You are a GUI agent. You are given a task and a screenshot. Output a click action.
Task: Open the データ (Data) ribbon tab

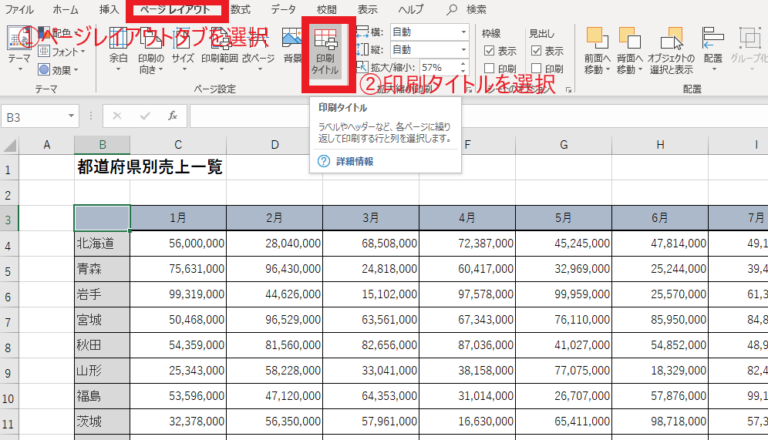coord(283,9)
